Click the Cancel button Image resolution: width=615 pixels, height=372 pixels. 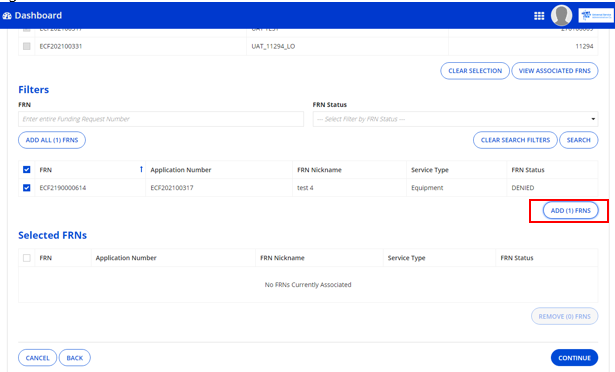[x=37, y=358]
